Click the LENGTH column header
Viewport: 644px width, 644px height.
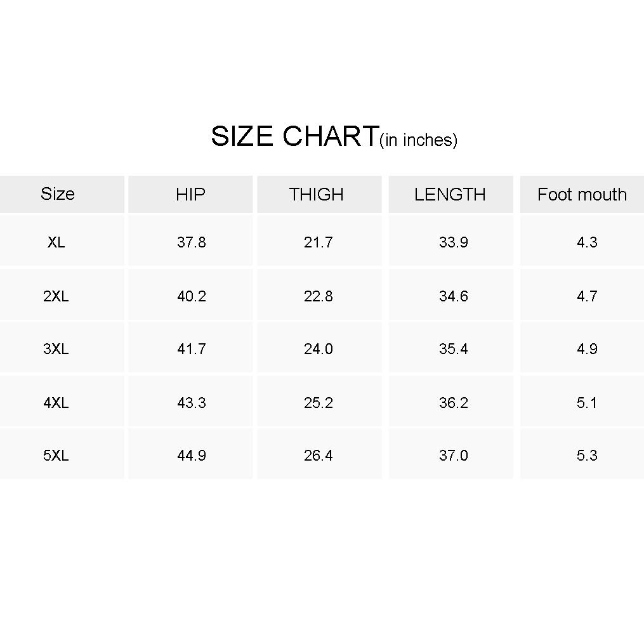coord(450,195)
